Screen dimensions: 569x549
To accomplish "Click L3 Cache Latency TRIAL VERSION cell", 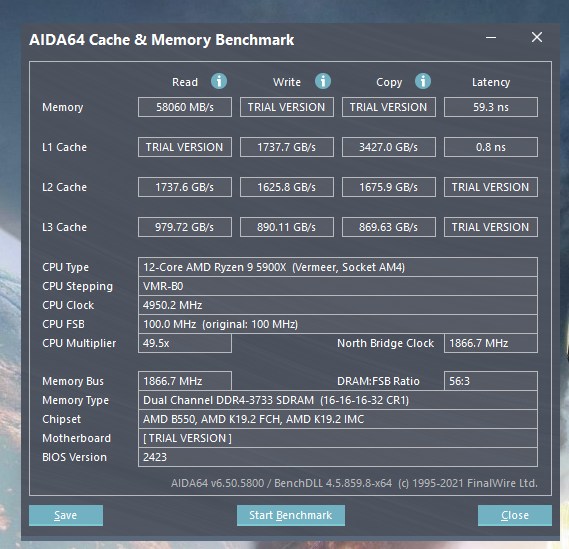I will (491, 227).
